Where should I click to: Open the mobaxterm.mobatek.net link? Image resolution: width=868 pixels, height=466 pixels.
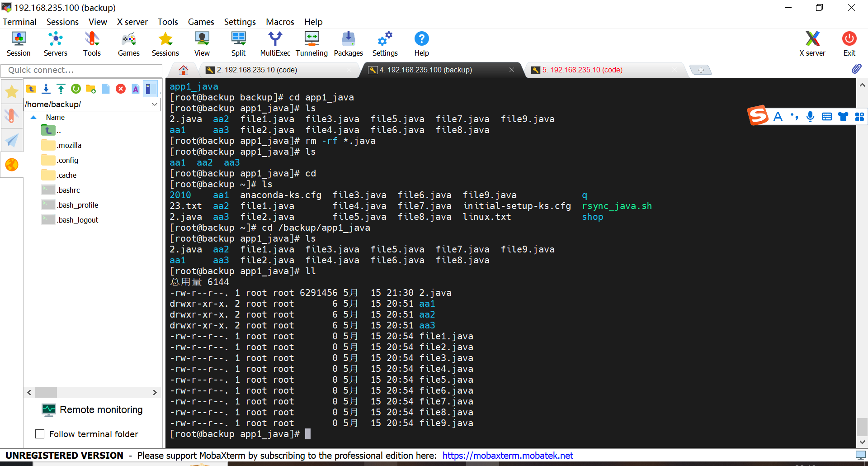[x=508, y=456]
